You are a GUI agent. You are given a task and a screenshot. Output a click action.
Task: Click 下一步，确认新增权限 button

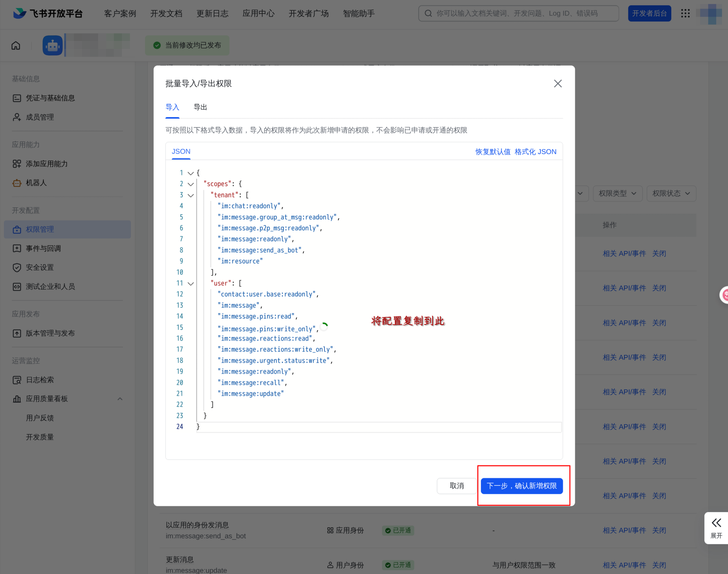click(x=522, y=486)
